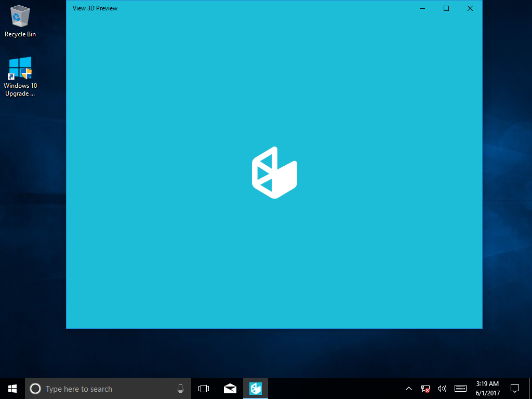Click the View 3D logo on splash screen
Image resolution: width=532 pixels, height=399 pixels.
[274, 172]
